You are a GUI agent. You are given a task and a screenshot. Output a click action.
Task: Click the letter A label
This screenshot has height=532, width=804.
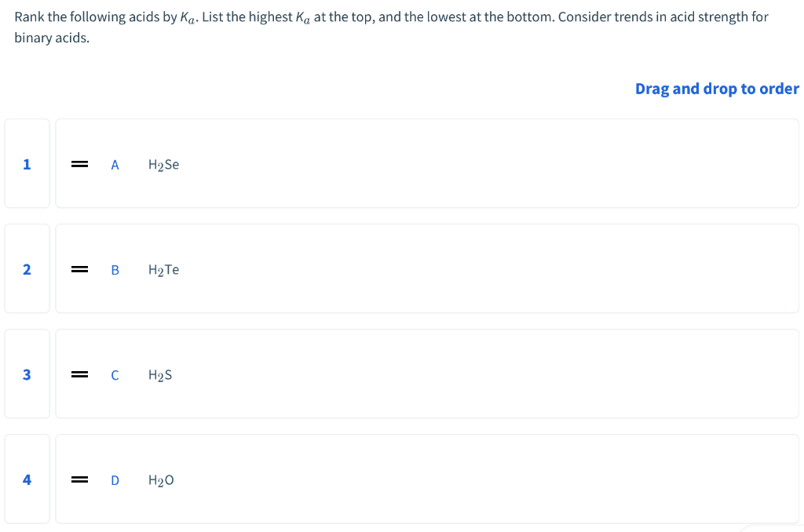click(115, 164)
